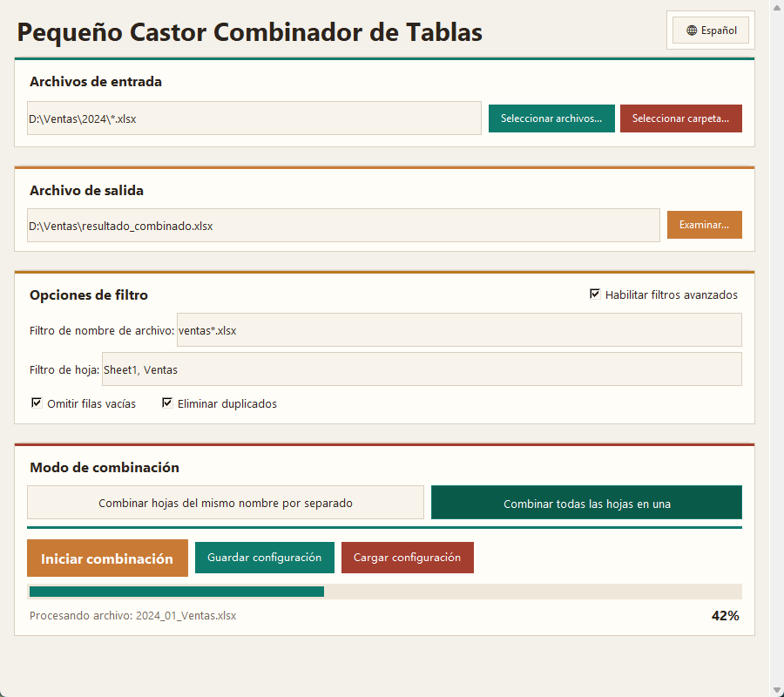Click Guardar configuración button
Screen dimensions: 784x697
[x=265, y=558]
